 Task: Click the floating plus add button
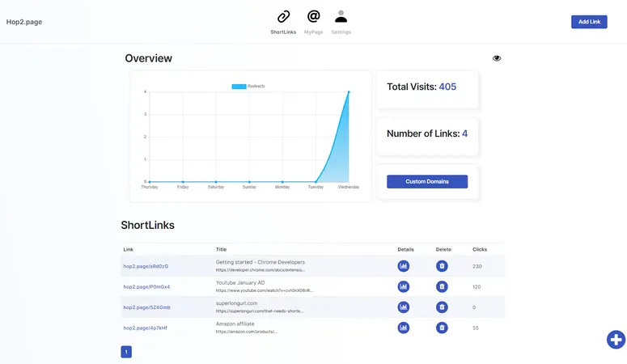[x=616, y=340]
